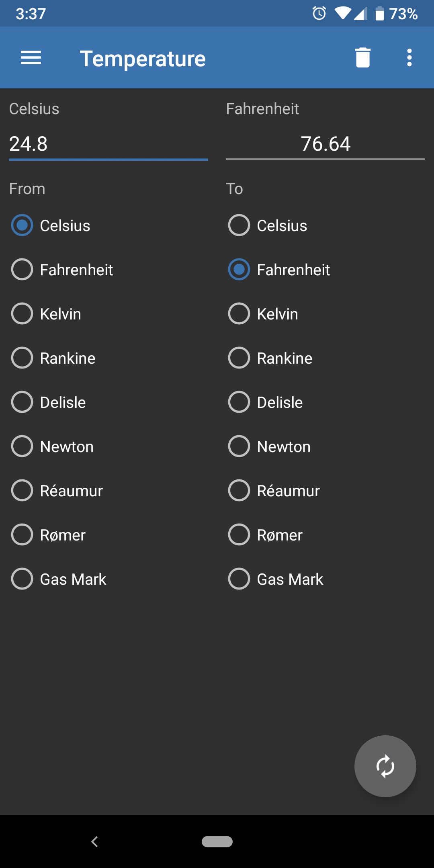The height and width of the screenshot is (868, 434).
Task: Tap the Temperature title in app bar
Action: tap(143, 59)
